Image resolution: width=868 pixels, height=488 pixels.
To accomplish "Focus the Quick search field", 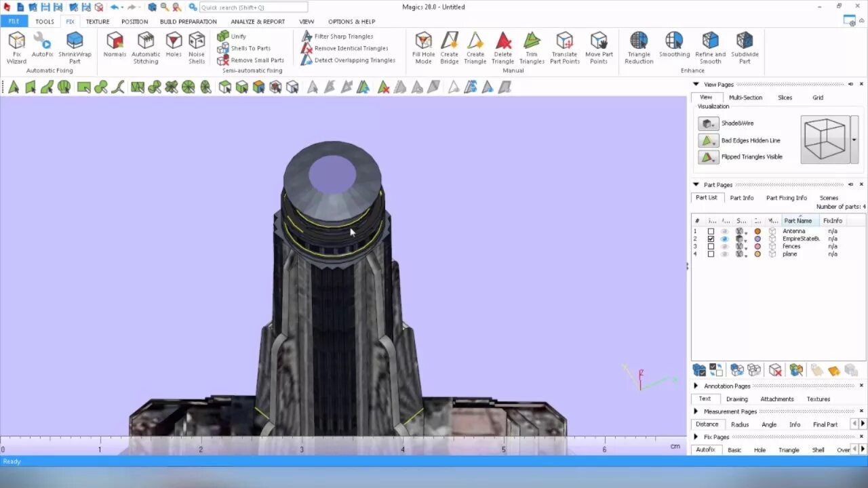I will pyautogui.click(x=253, y=7).
